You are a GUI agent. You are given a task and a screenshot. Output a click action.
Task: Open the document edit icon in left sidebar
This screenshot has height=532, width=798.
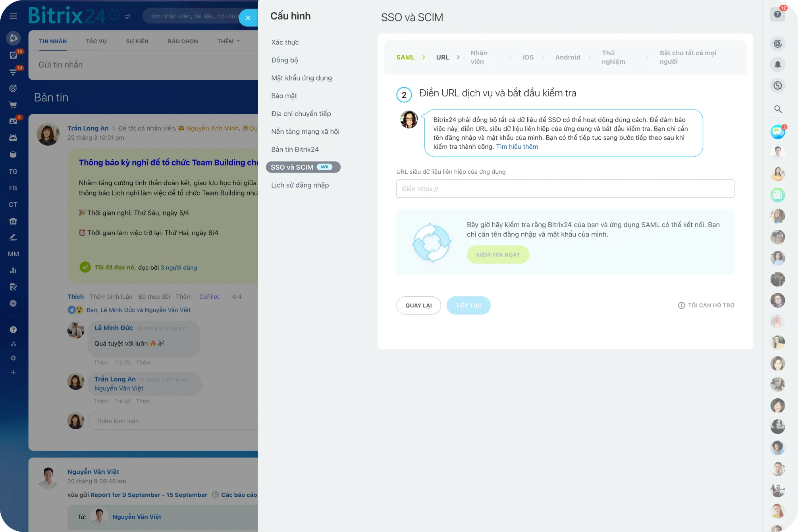click(x=13, y=287)
